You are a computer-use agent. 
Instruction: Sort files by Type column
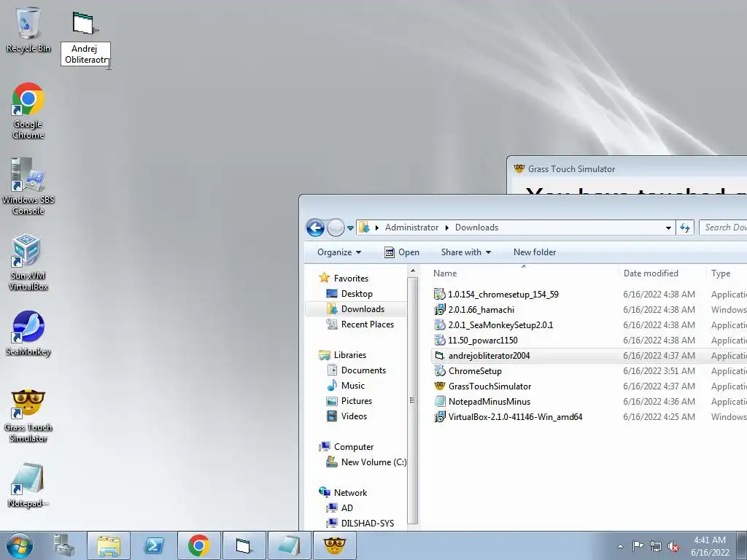pyautogui.click(x=726, y=273)
